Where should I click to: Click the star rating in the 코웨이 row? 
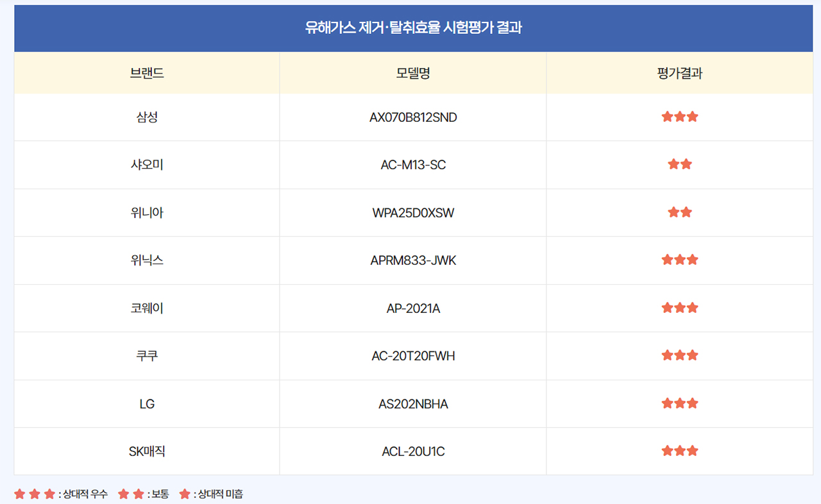680,308
